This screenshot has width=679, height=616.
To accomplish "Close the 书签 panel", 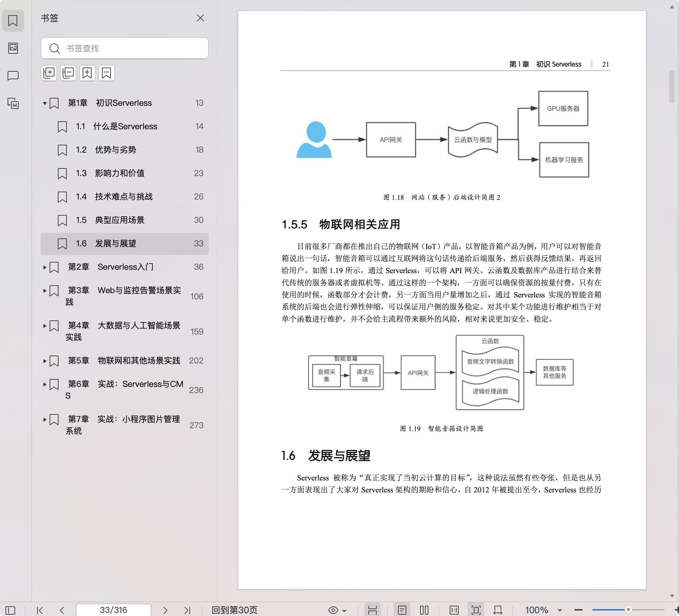I will point(200,18).
